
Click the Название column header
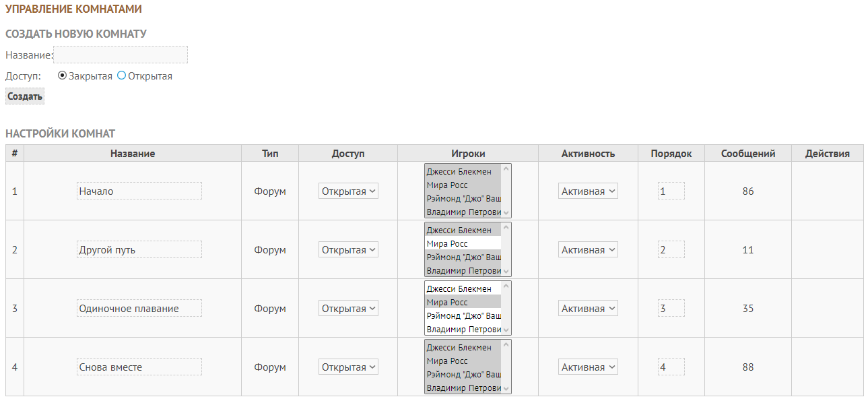tap(133, 154)
